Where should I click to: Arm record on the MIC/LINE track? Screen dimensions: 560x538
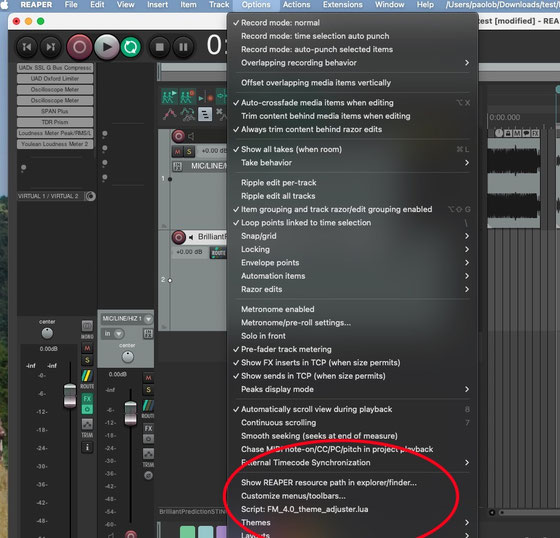pyautogui.click(x=179, y=136)
